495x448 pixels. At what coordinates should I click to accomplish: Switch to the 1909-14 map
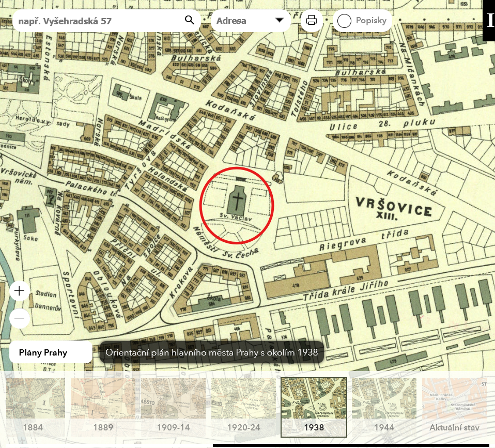tap(173, 406)
